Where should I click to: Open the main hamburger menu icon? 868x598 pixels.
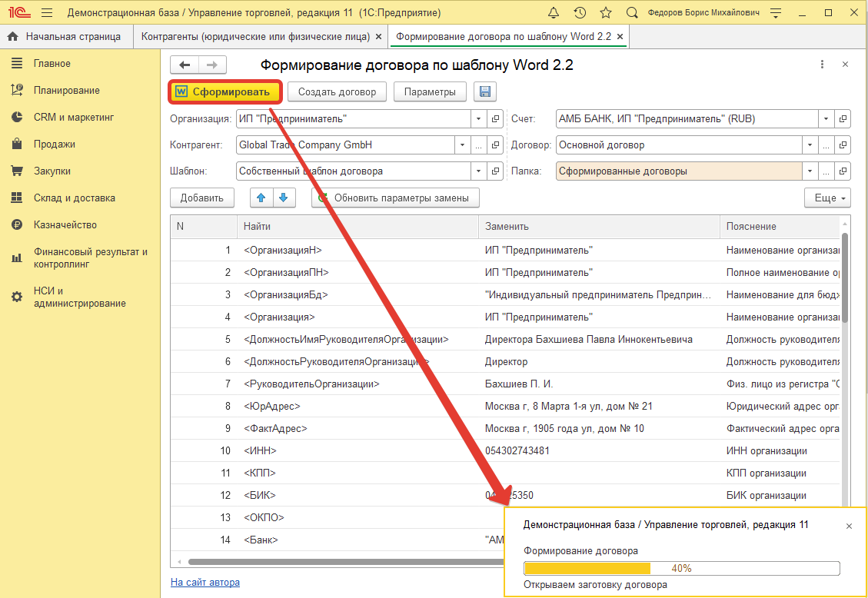point(47,13)
